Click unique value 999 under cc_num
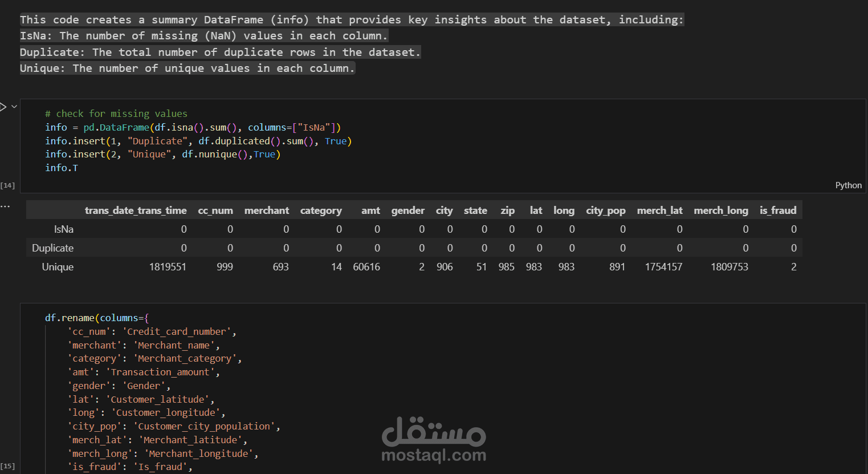 click(x=225, y=267)
